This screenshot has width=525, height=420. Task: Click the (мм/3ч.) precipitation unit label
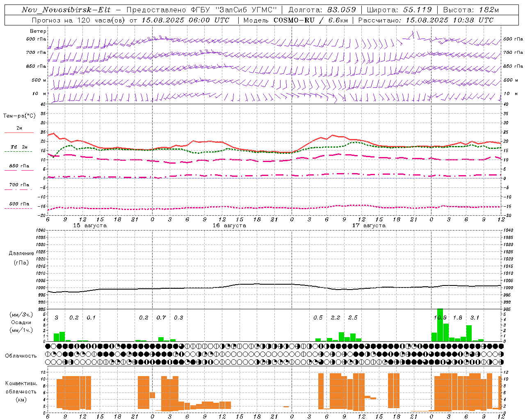click(x=21, y=315)
